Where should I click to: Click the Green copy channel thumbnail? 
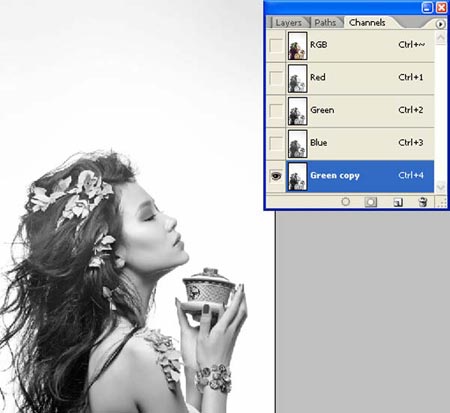click(297, 176)
